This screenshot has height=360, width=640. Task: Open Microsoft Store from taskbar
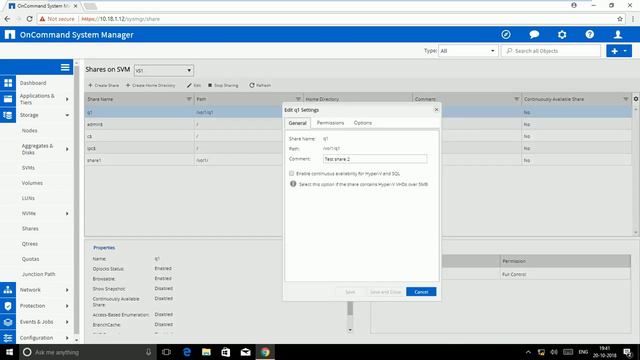[225, 352]
